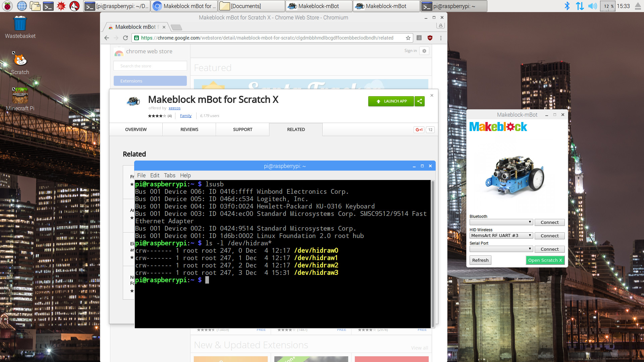Open the terminal Tabs menu
The width and height of the screenshot is (644, 362).
point(170,175)
